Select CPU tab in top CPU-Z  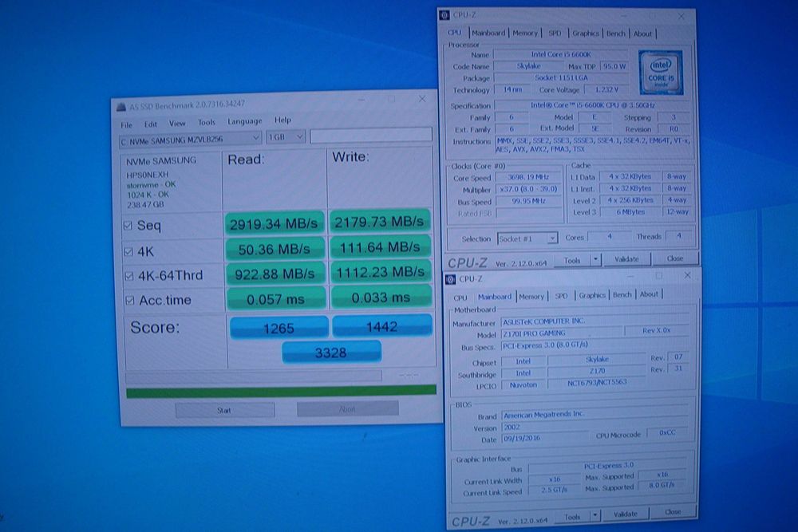tap(455, 33)
